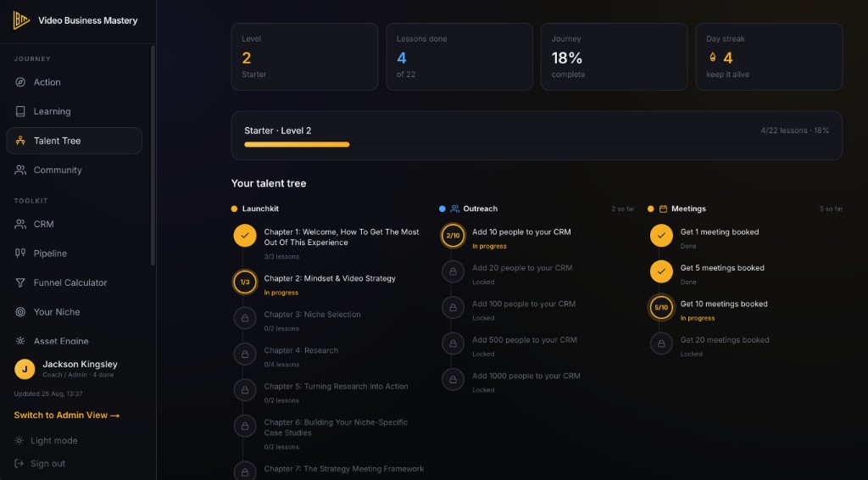Screen dimensions: 868x480
Task: Click the Outreach column heading text
Action: tap(480, 209)
